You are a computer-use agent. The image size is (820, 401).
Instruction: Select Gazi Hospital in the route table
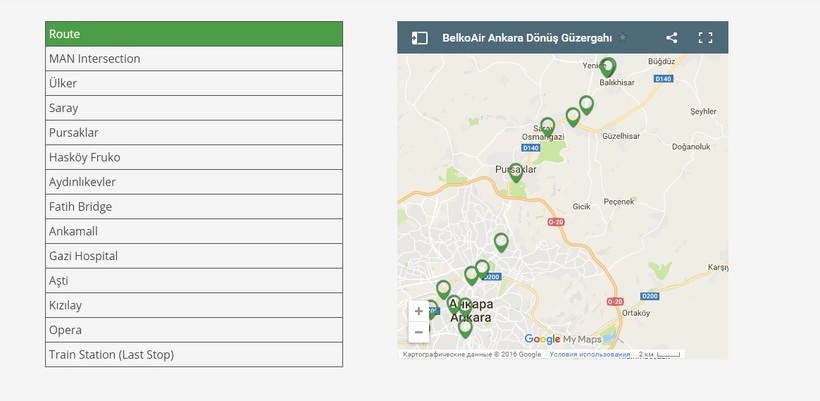tap(194, 256)
